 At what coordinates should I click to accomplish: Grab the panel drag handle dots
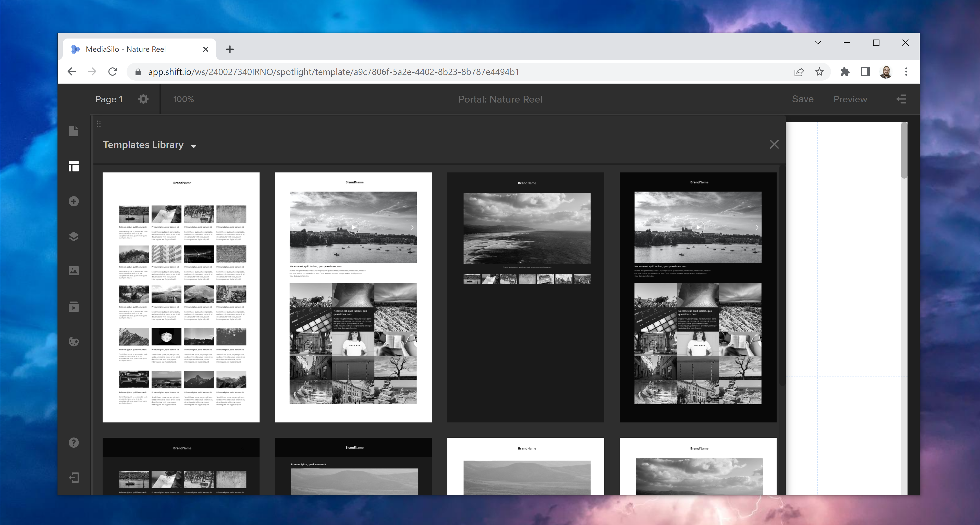click(99, 123)
